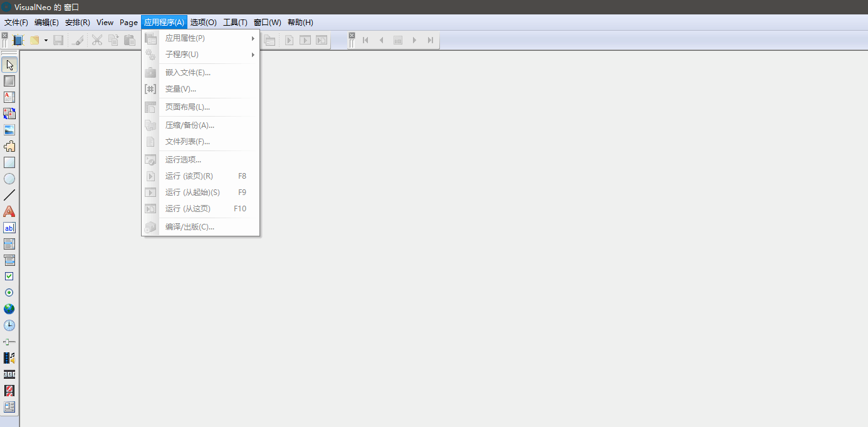Screen dimensions: 868x427
Task: Click the Run from this page toolbar icon
Action: [x=322, y=40]
